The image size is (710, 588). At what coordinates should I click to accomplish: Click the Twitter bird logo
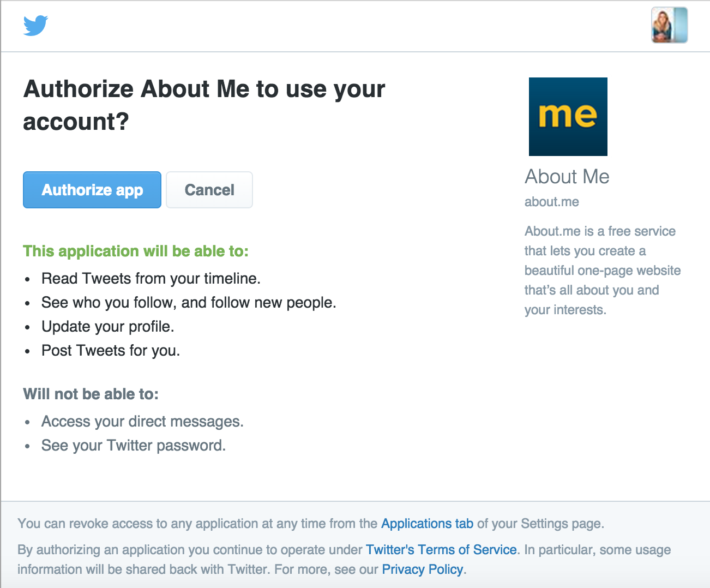[35, 26]
